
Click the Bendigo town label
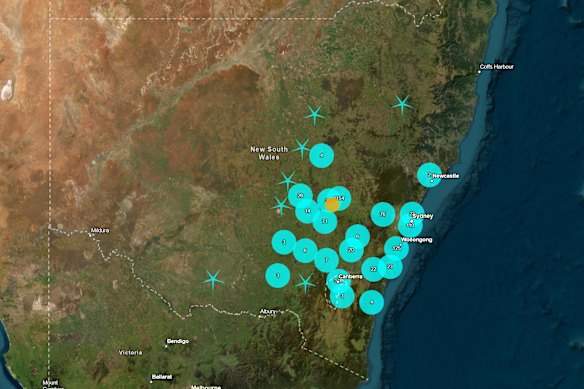[178, 341]
